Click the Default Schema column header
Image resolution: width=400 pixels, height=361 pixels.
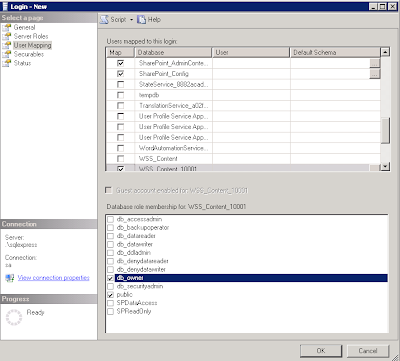pyautogui.click(x=335, y=52)
